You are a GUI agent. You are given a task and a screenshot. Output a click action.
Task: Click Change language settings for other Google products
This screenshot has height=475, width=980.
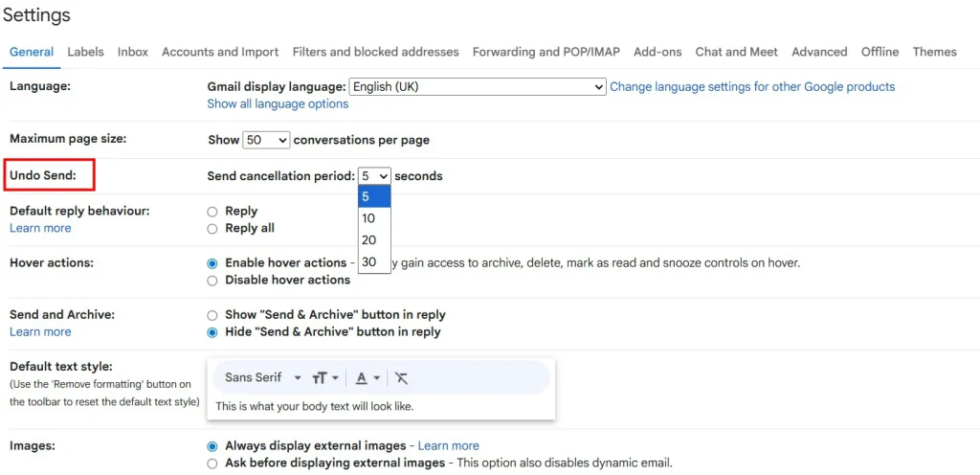[752, 87]
